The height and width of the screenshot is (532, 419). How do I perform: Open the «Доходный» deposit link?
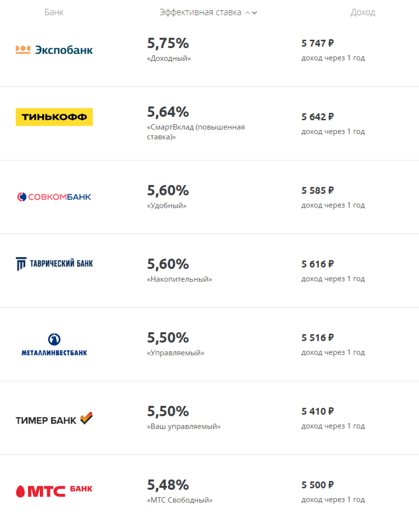pos(169,58)
